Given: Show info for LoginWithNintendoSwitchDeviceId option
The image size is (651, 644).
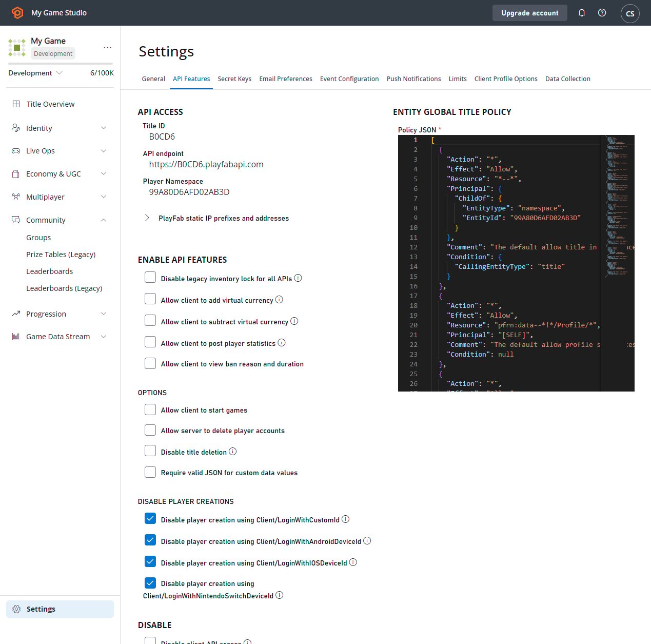Looking at the screenshot, I should (x=280, y=595).
